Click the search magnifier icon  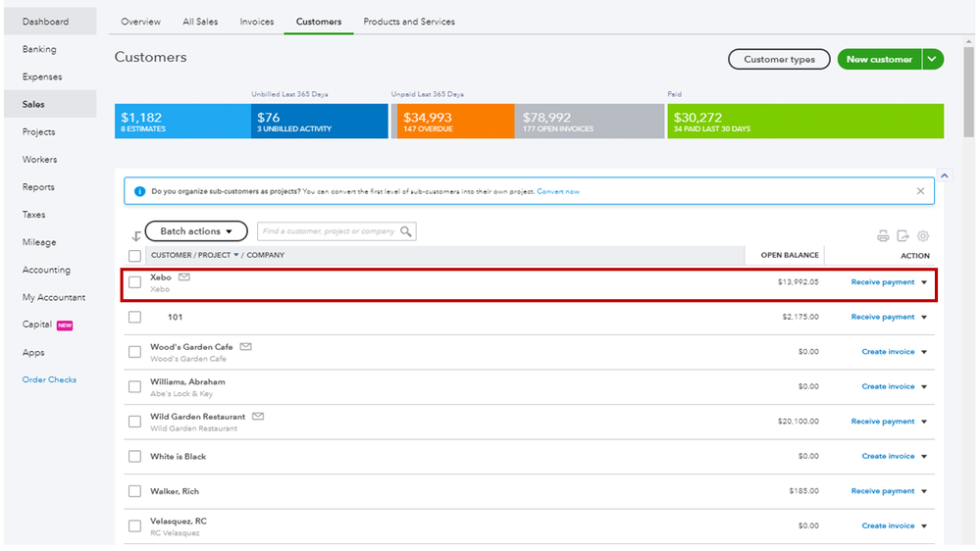click(x=405, y=231)
